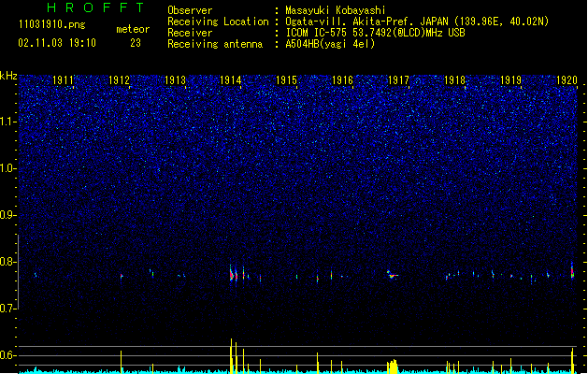Click the kHz axis unit label
Image resolution: width=588 pixels, height=374 pixels.
pyautogui.click(x=8, y=76)
